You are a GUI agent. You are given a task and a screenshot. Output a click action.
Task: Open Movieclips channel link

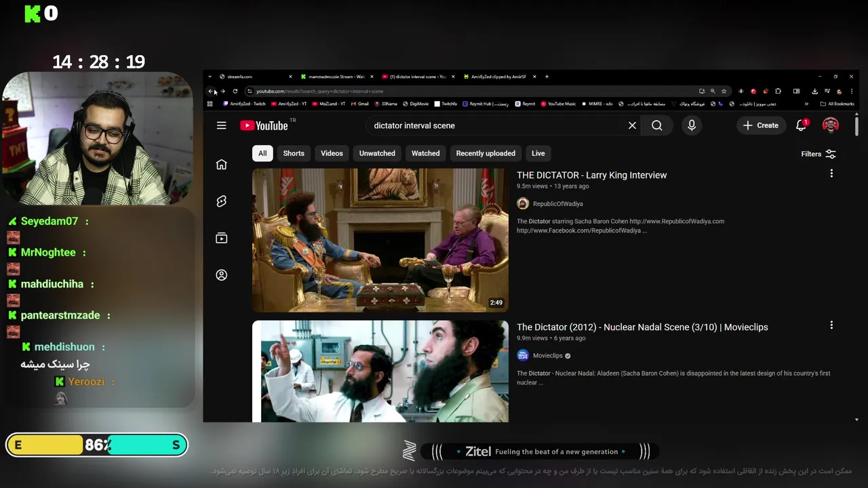[x=548, y=355]
